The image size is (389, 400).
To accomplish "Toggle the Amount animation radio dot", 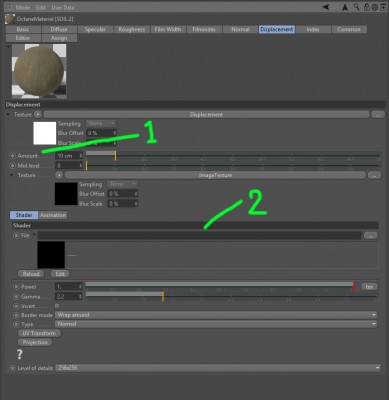I will tap(13, 156).
